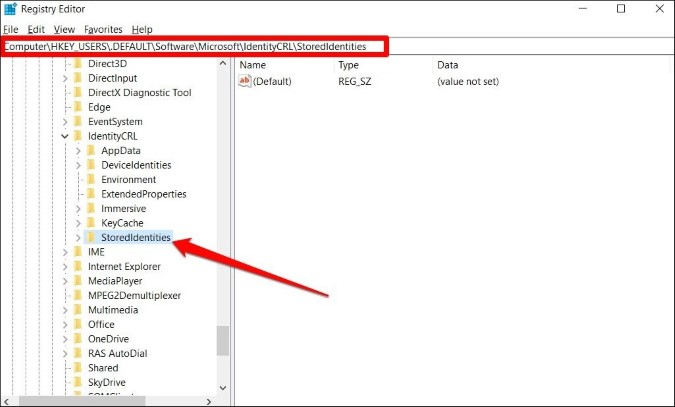Viewport: 675px width, 407px height.
Task: Select the DirectInput folder icon
Action: [x=78, y=78]
